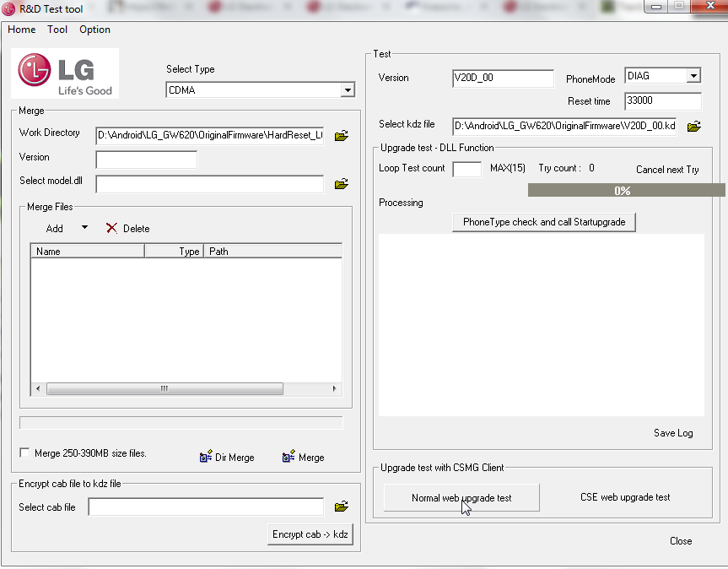Click the Work Directory path field
Screen dimensions: 728x569
point(210,136)
